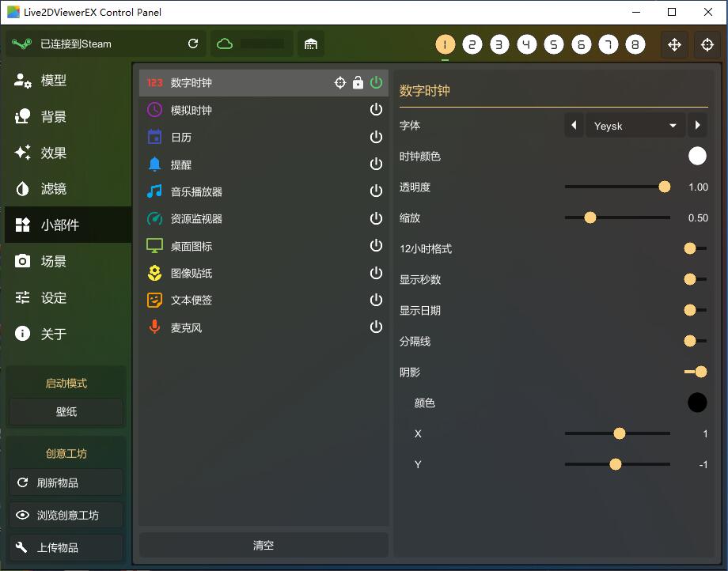Select the 文本便签 widget row
This screenshot has width=728, height=571.
click(x=264, y=300)
